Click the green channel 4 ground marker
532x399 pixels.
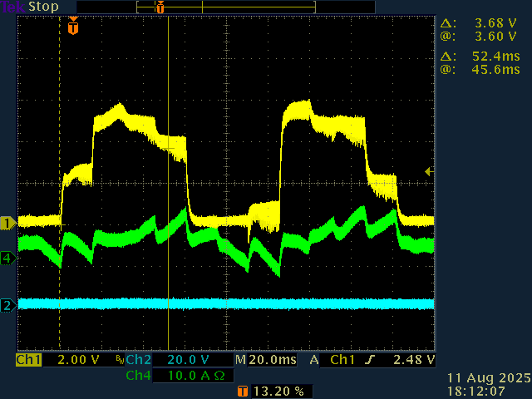(7, 259)
